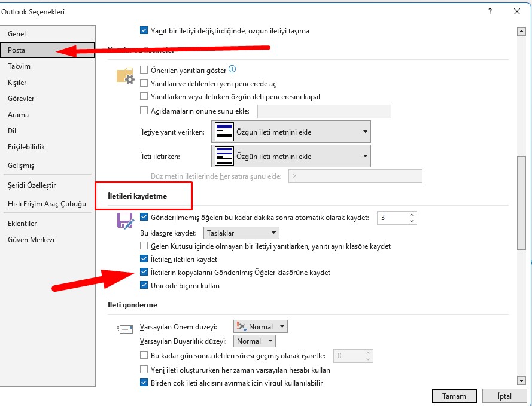Viewport: 532px width, 406px height.
Task: Check 'özgün ileti penceresini kapat' option
Action: click(x=144, y=96)
